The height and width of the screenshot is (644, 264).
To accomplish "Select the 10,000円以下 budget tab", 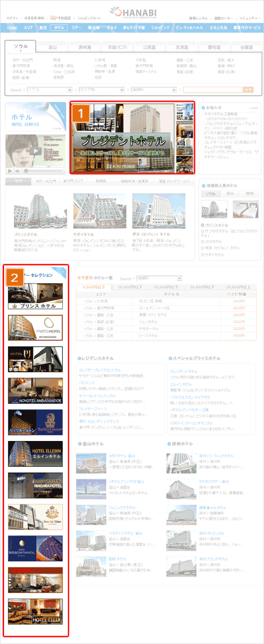I will (x=130, y=287).
